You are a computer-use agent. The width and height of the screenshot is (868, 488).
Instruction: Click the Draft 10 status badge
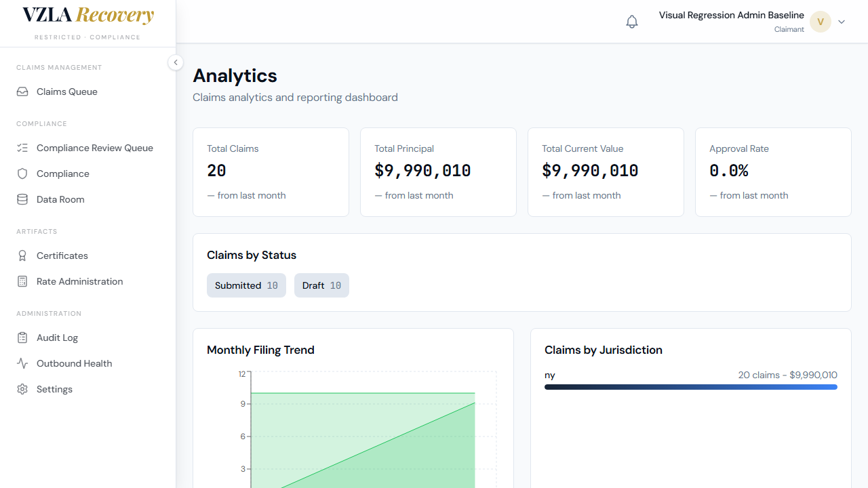point(321,285)
